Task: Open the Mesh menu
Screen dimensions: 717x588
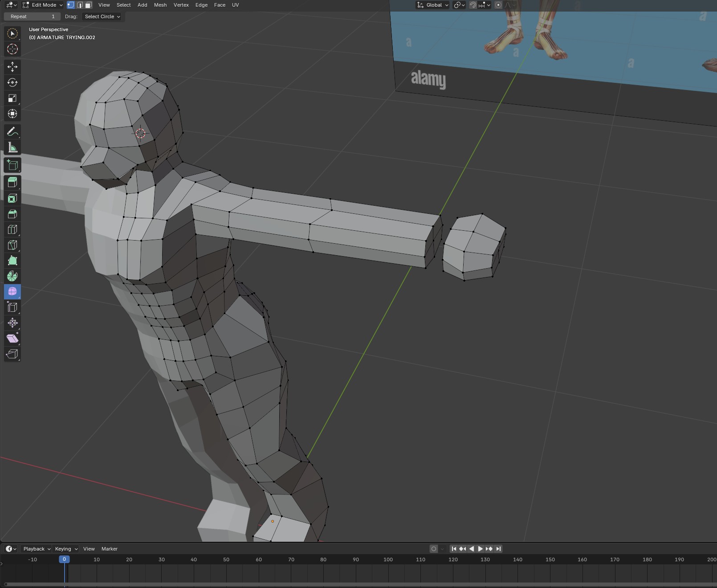Action: pyautogui.click(x=160, y=5)
